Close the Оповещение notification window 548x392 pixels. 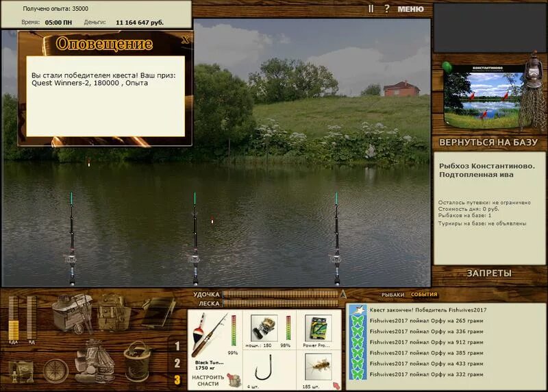click(x=185, y=40)
